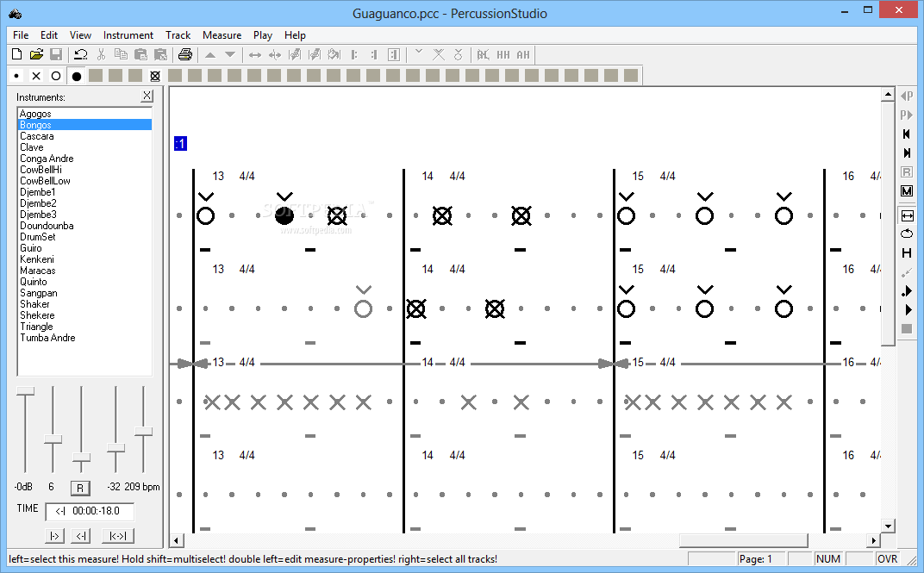Select Conga Andre instrument
This screenshot has width=924, height=573.
[x=84, y=159]
